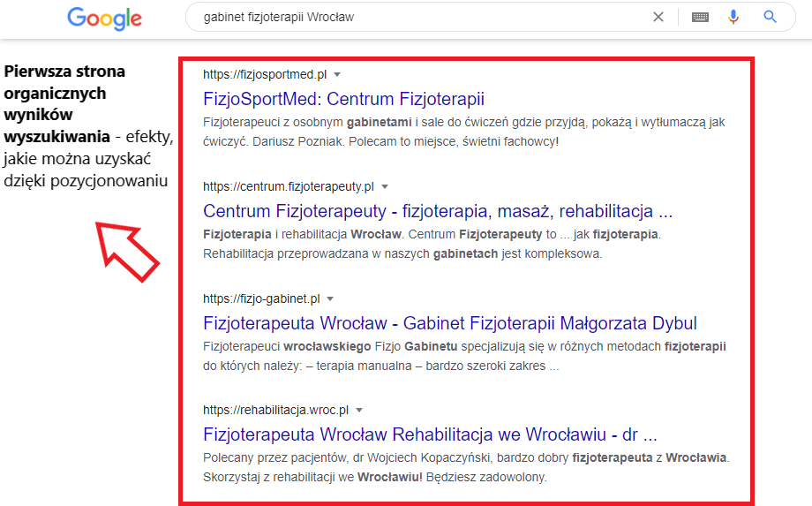Expand dropdown arrow next to rehabilitacja.wroc.pl
This screenshot has height=506, width=812.
coord(359,410)
